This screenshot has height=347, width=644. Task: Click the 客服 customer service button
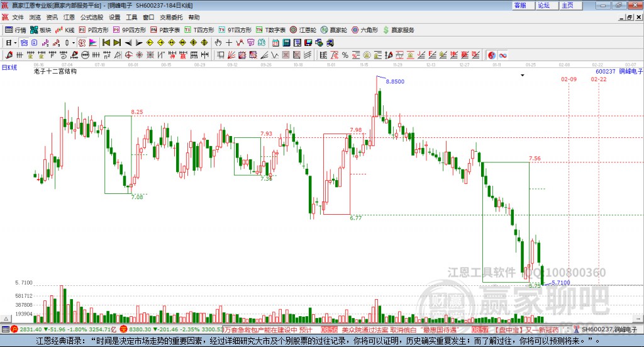tap(523, 5)
